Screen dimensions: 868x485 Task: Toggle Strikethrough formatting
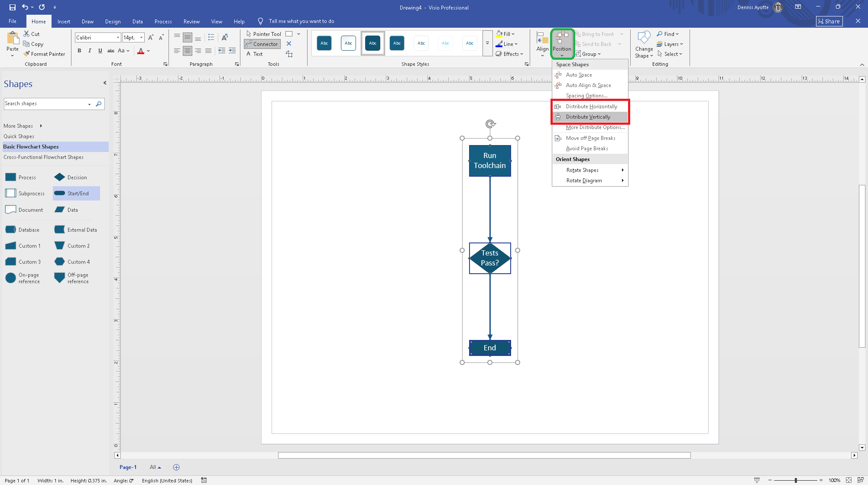tap(111, 51)
